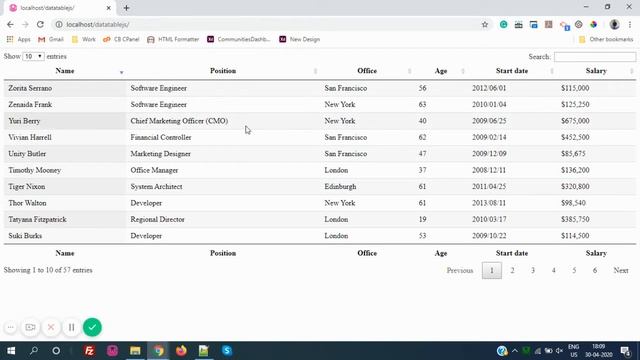Click the green Grammarly extension icon
Viewport: 640px width, 360px height.
pos(503,24)
